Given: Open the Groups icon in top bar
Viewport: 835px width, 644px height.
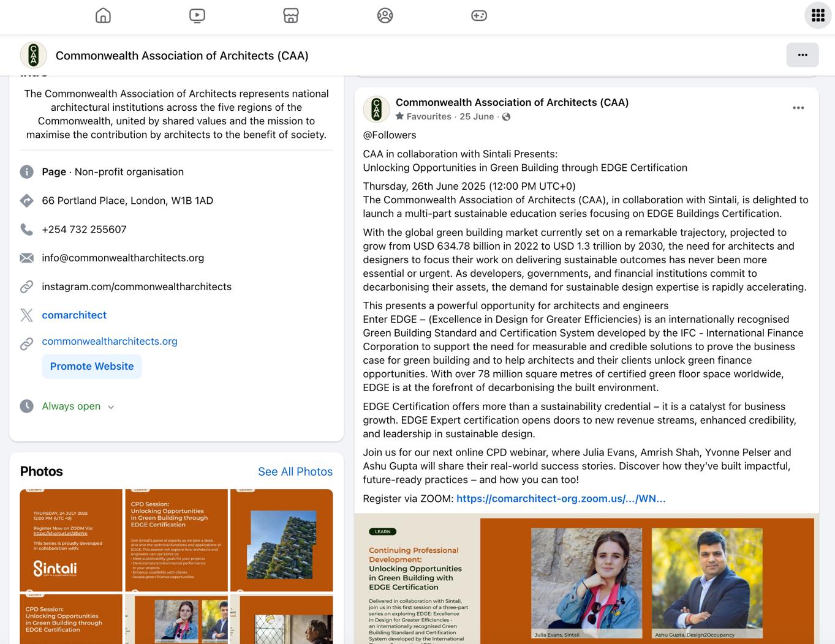Looking at the screenshot, I should click(x=385, y=15).
